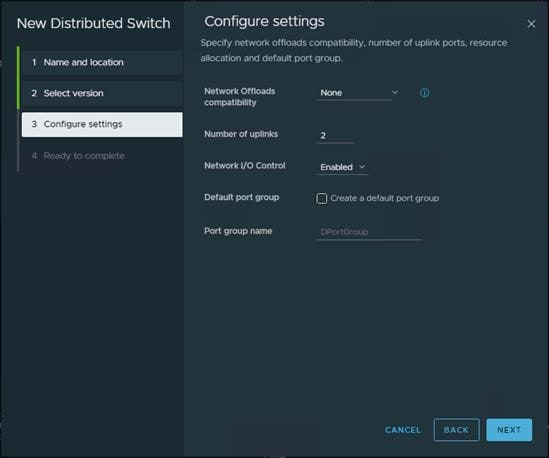Open the Network Offloads compatibility dropdown showing None
The image size is (549, 458).
pos(357,93)
